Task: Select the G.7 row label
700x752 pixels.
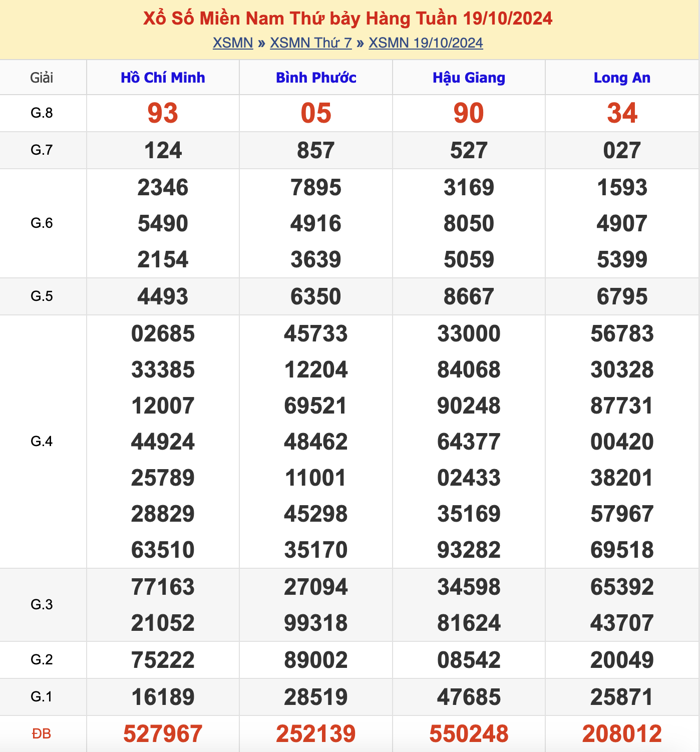Action: pos(42,150)
